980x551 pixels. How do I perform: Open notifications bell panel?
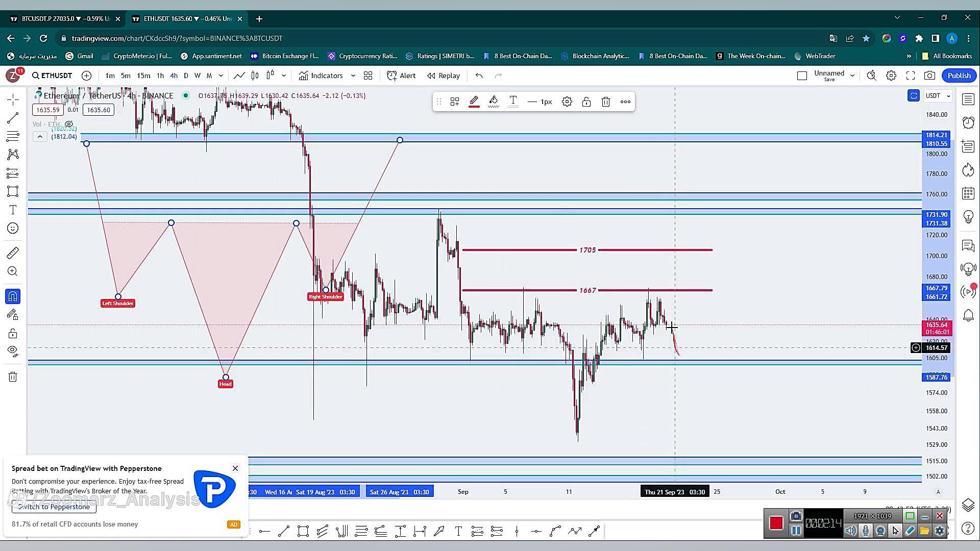tap(968, 315)
